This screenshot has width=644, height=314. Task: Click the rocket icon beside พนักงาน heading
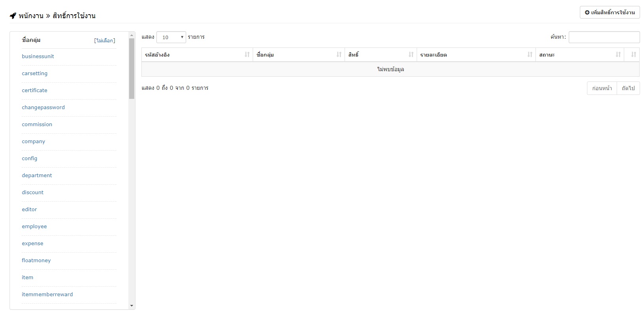pyautogui.click(x=13, y=16)
